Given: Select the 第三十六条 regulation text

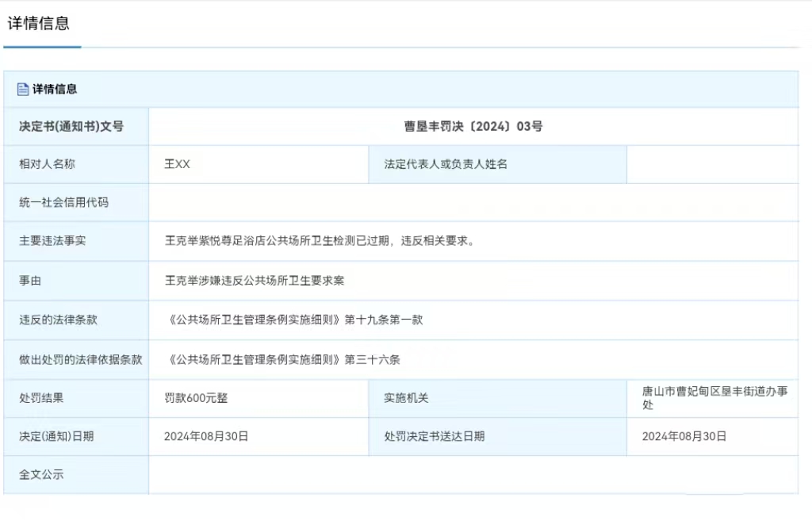Looking at the screenshot, I should [283, 360].
